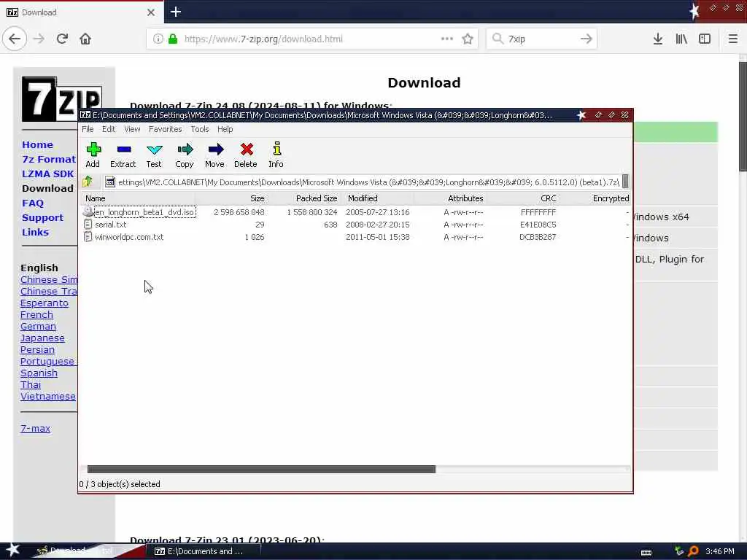
Task: Open the File menu in 7-Zip
Action: click(88, 129)
